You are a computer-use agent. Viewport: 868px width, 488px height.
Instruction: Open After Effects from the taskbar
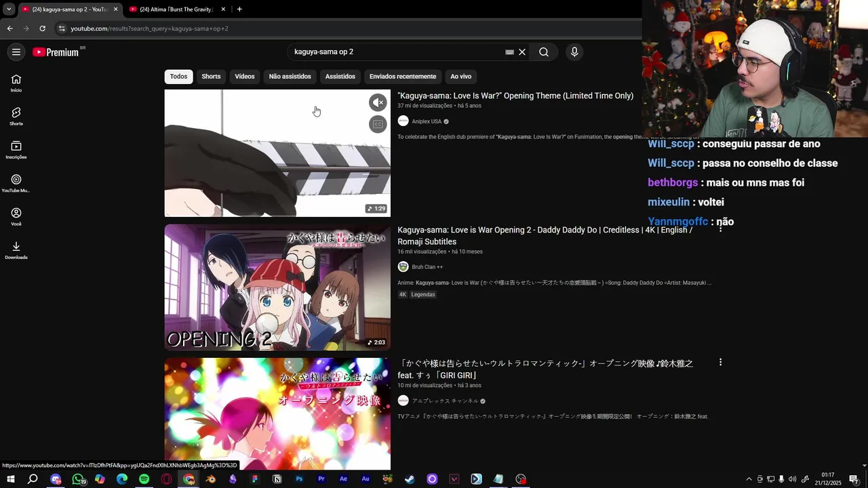(x=343, y=479)
